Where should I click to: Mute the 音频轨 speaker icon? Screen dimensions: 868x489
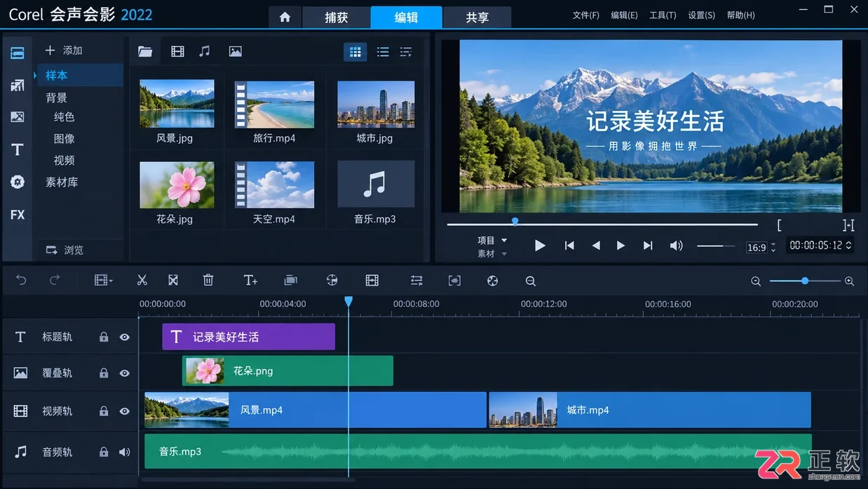click(x=124, y=453)
